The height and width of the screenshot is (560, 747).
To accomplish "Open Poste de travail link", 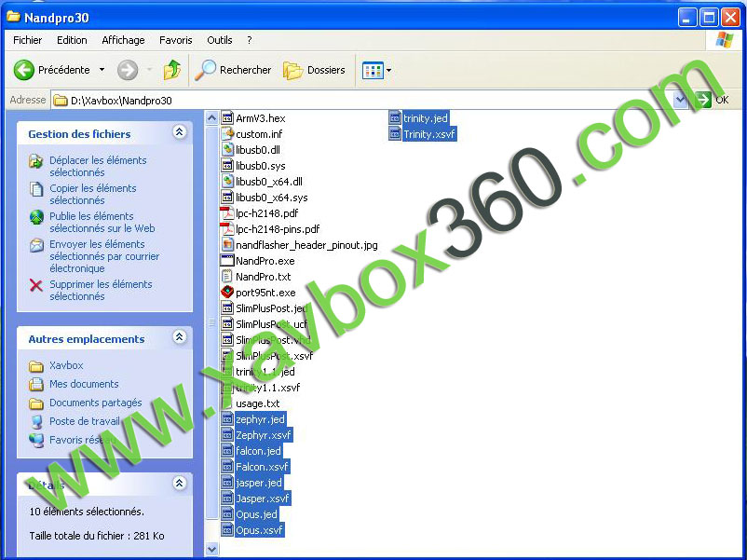I will [85, 421].
